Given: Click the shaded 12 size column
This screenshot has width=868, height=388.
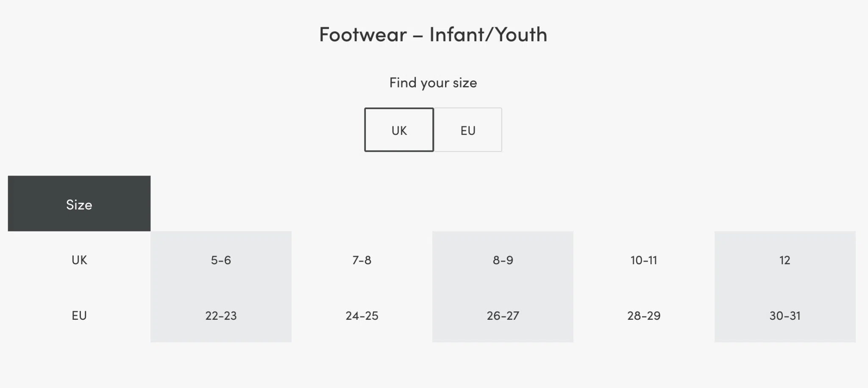Looking at the screenshot, I should (785, 286).
